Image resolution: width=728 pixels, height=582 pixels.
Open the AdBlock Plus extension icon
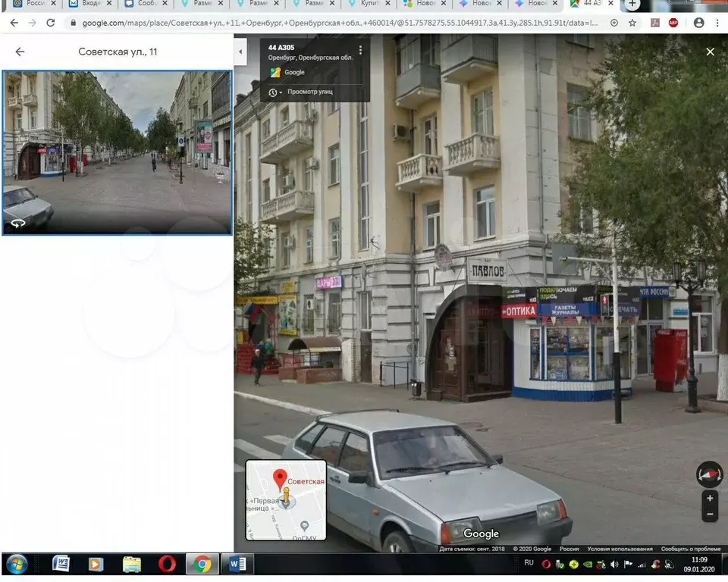click(x=673, y=23)
